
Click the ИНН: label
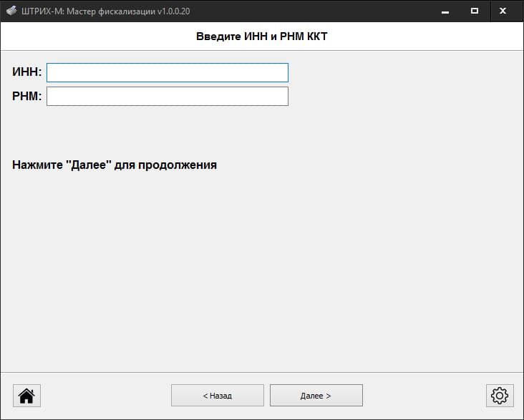tap(27, 72)
